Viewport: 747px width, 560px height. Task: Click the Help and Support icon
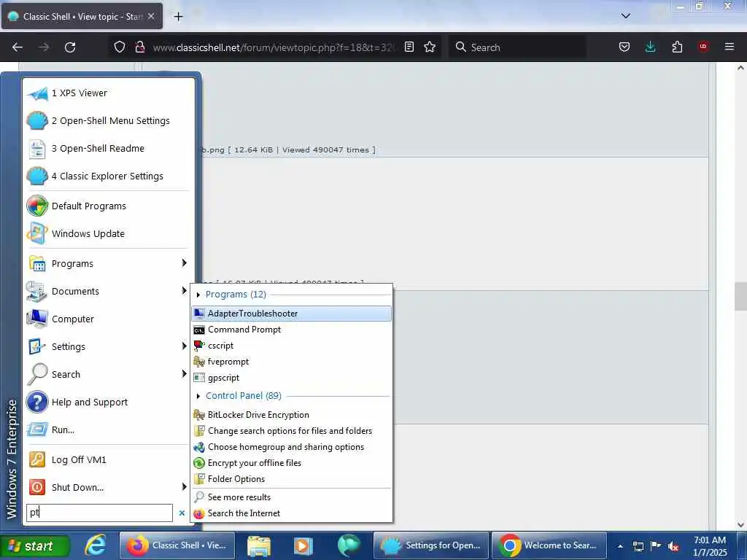[37, 402]
